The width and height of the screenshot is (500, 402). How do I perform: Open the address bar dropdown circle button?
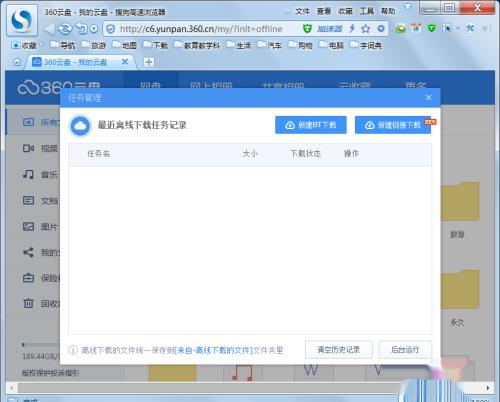(x=381, y=29)
